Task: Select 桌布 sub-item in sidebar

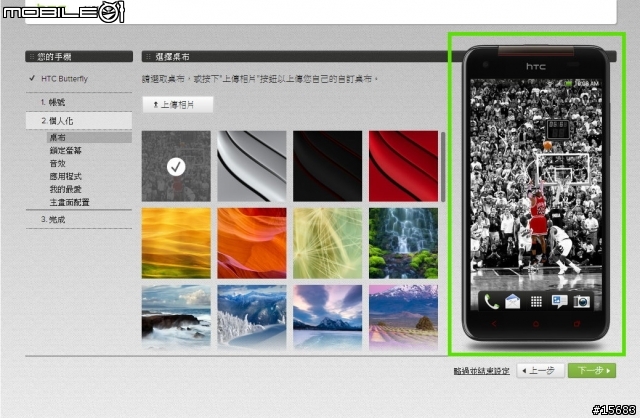Action: 89,138
